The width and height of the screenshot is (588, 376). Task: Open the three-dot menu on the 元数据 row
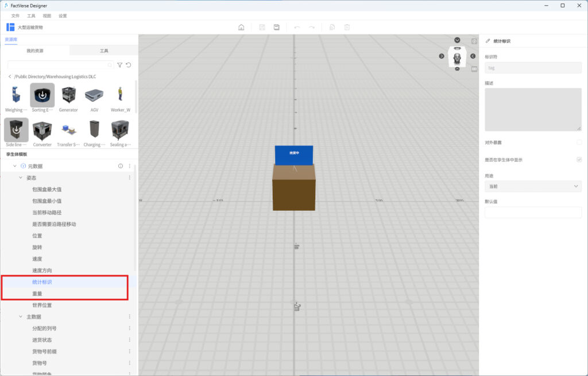(x=130, y=166)
